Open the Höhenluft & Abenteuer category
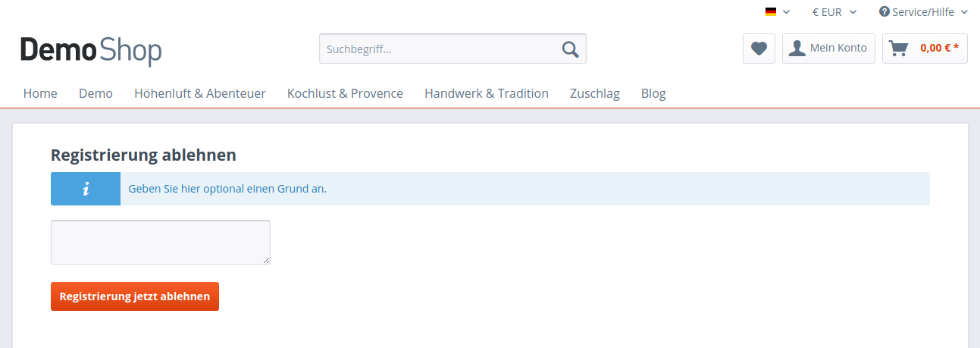This screenshot has height=348, width=980. [200, 93]
